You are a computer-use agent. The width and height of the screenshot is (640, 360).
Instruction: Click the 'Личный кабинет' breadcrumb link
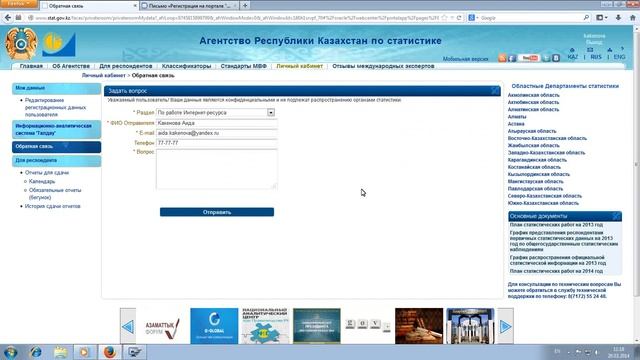pyautogui.click(x=103, y=76)
